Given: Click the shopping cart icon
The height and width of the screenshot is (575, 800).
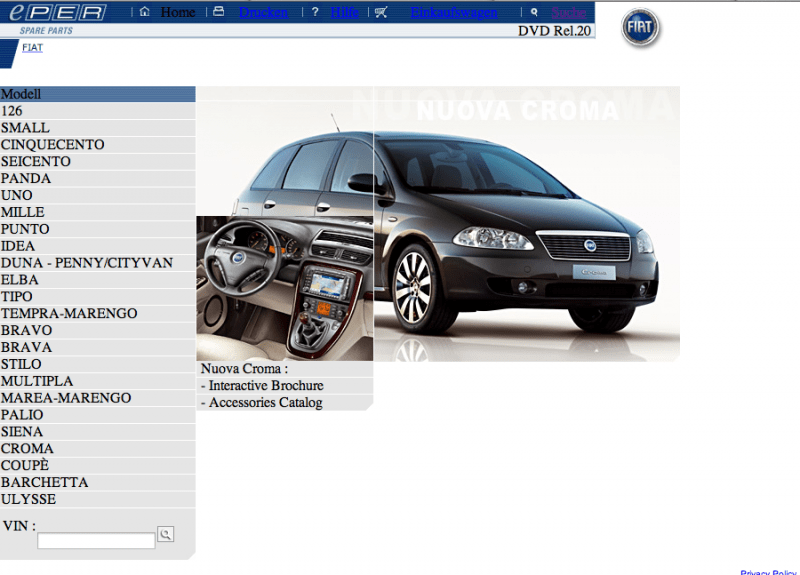Looking at the screenshot, I should [x=381, y=12].
